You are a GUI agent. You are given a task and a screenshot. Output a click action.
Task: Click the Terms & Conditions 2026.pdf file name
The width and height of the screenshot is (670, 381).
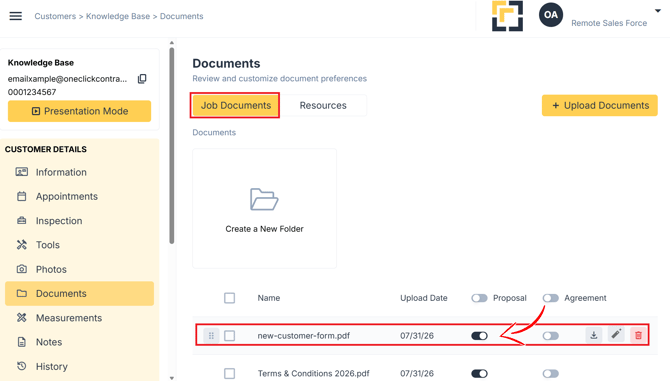(x=314, y=373)
